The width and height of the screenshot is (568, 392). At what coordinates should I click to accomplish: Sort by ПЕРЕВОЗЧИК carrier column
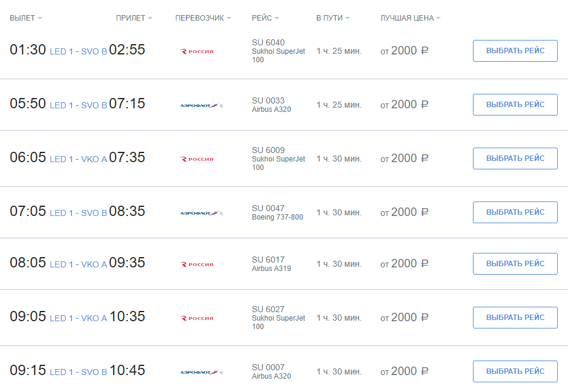click(x=203, y=18)
